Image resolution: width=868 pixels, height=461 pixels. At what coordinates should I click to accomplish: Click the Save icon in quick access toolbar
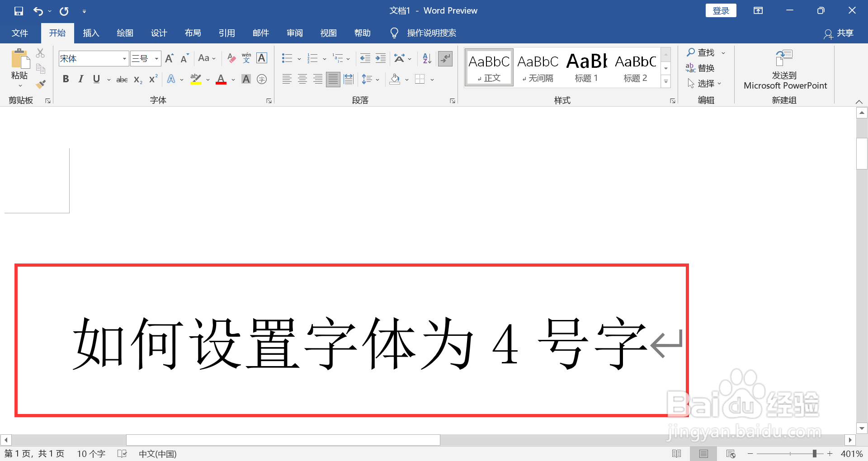(19, 11)
